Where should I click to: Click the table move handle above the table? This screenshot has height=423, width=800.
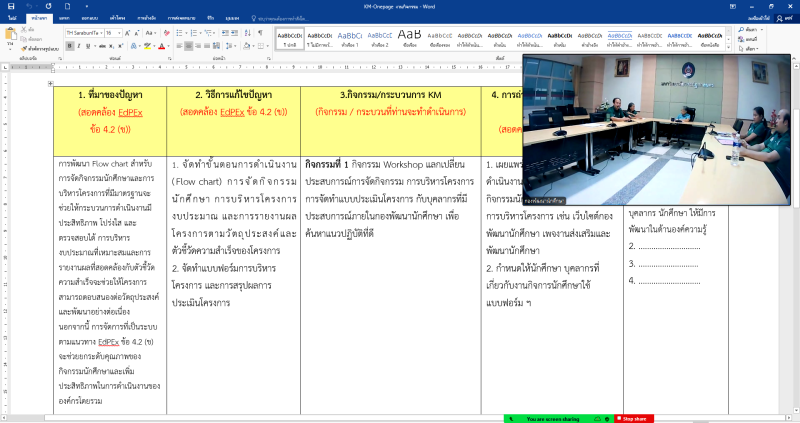tap(50, 86)
